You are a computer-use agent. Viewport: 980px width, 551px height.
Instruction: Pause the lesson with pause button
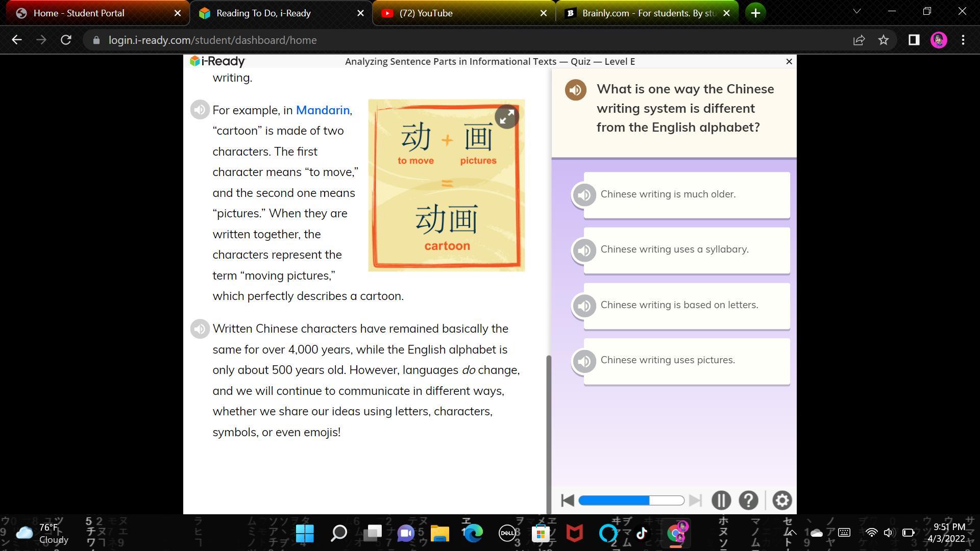721,500
